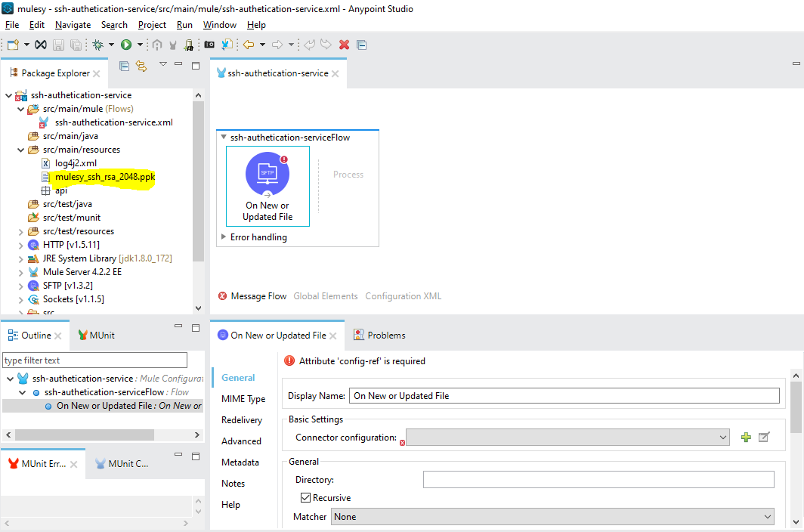Click in the Display Name field
This screenshot has height=532, width=804.
(x=564, y=395)
